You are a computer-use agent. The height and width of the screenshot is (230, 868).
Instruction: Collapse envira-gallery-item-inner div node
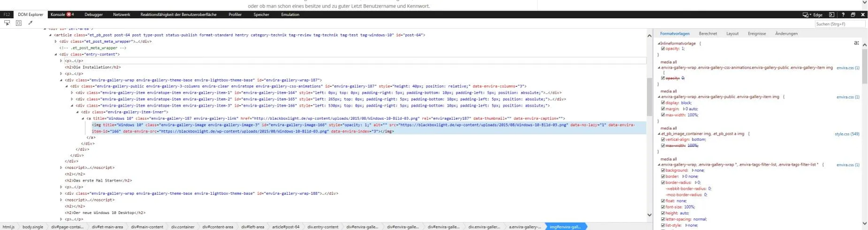click(x=77, y=112)
